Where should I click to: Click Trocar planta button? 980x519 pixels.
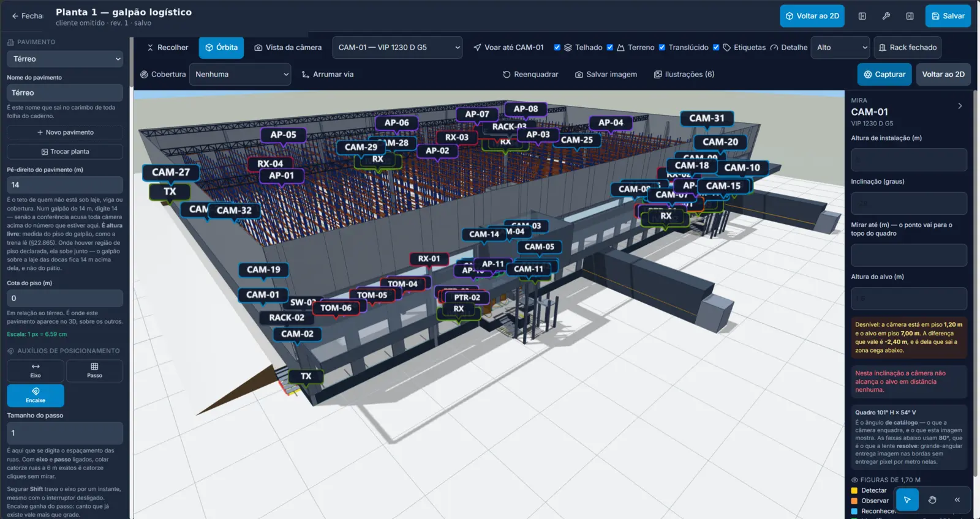pyautogui.click(x=65, y=151)
